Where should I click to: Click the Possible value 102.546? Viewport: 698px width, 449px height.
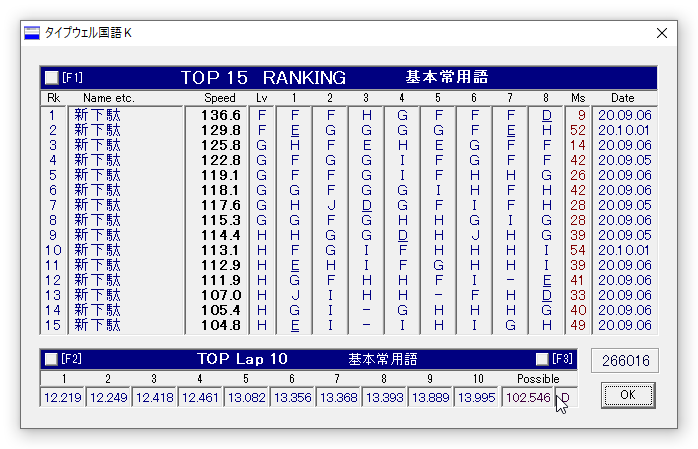[528, 397]
